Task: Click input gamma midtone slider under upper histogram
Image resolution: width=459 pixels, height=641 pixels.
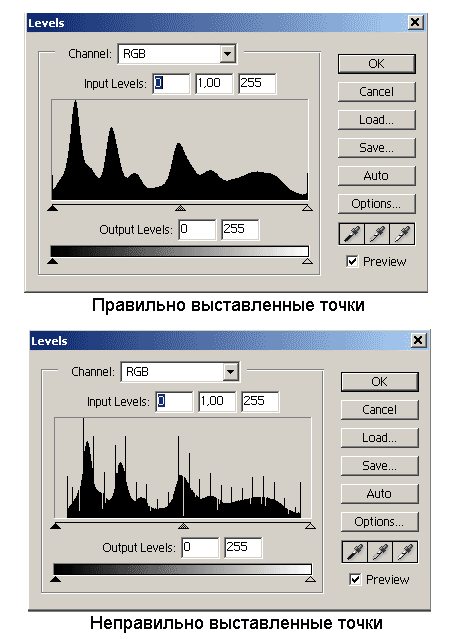Action: (180, 208)
